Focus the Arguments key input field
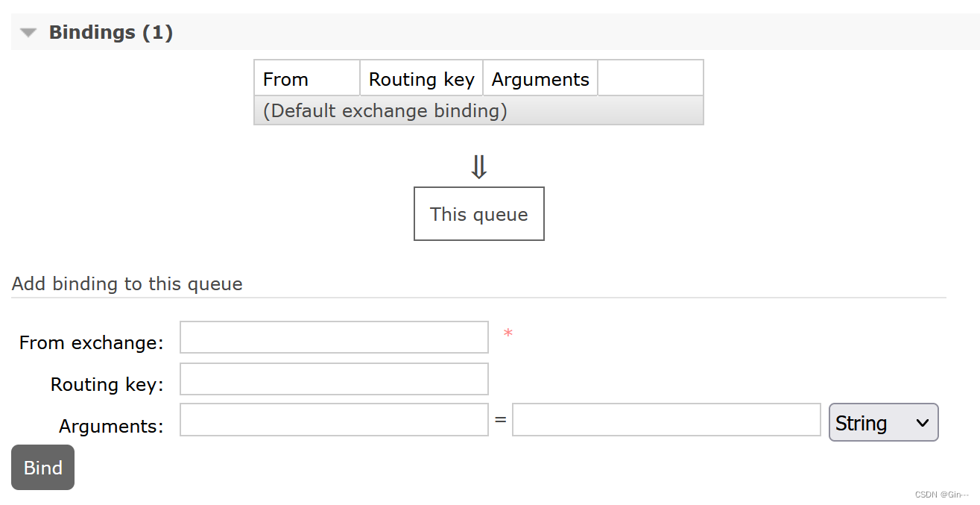Viewport: 980px width, 505px height. point(334,420)
